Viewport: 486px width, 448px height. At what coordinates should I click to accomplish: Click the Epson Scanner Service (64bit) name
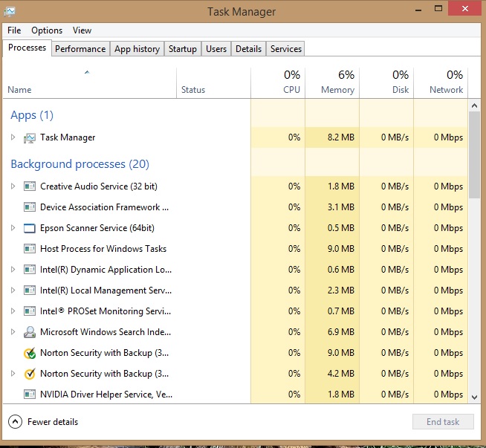[97, 228]
